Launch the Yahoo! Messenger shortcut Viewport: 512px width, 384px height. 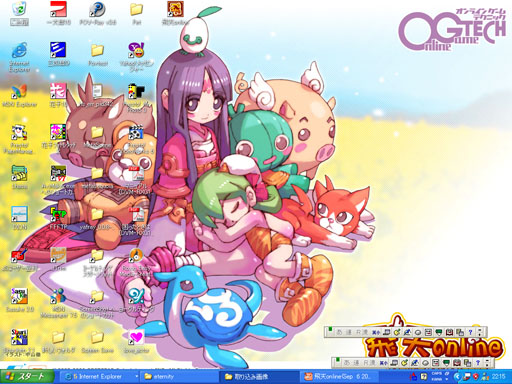tap(136, 57)
